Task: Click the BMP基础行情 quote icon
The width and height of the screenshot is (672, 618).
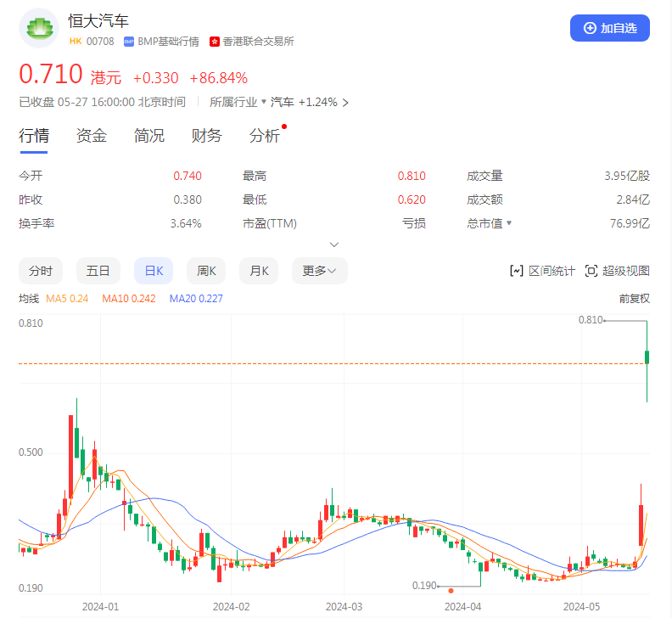Action: [129, 41]
